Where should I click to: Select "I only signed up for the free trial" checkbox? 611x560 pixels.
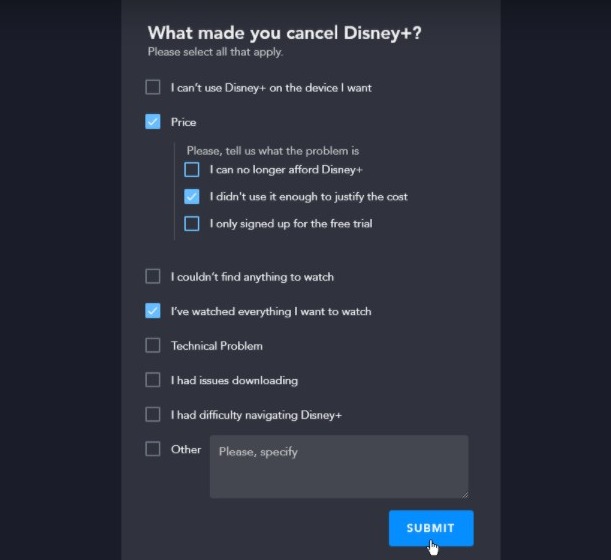[x=192, y=224]
